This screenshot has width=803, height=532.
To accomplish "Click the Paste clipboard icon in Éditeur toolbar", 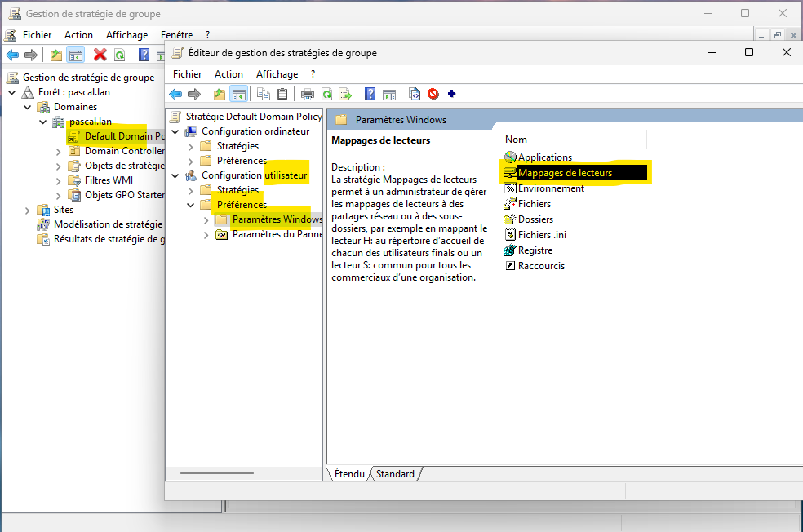I will pos(282,94).
